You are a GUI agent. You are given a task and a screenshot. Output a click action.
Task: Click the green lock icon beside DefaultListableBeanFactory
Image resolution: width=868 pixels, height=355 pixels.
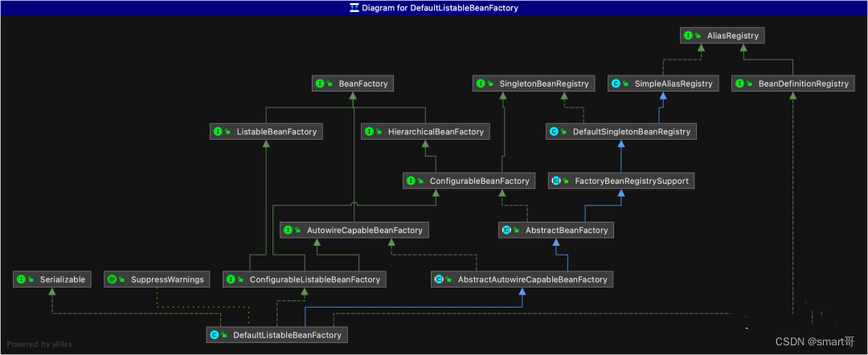point(224,335)
